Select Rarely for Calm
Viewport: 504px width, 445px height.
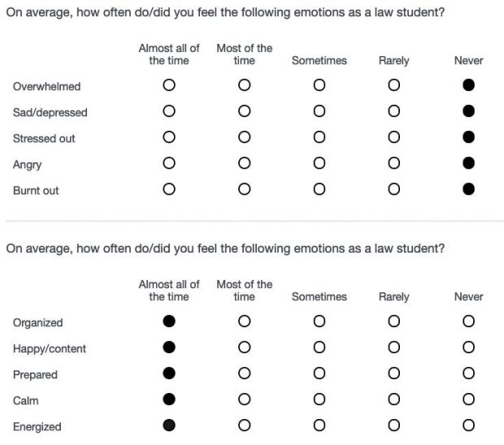(393, 400)
